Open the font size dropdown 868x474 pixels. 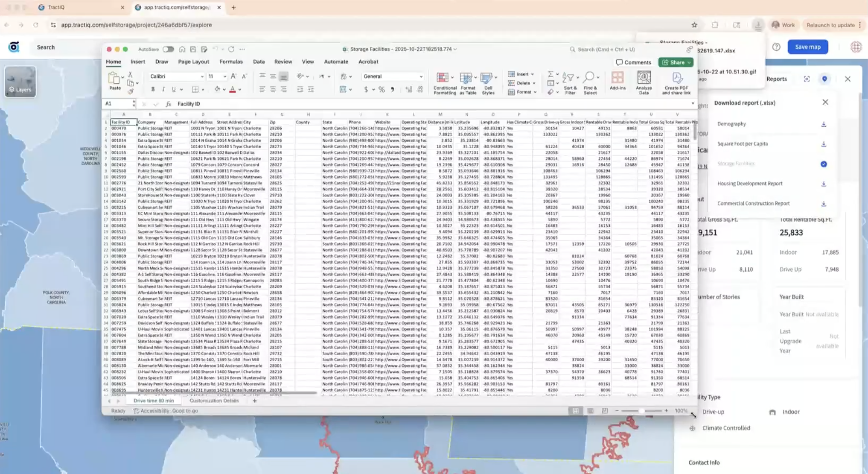[224, 76]
